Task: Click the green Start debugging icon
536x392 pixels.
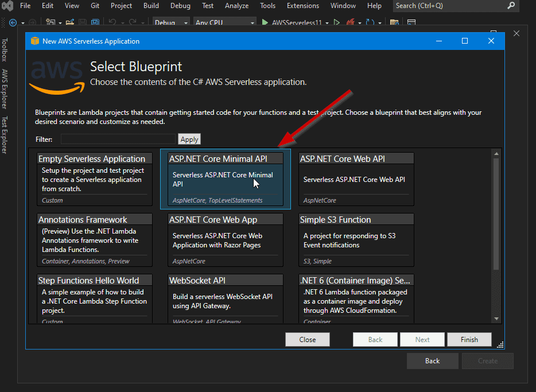Action: click(265, 23)
